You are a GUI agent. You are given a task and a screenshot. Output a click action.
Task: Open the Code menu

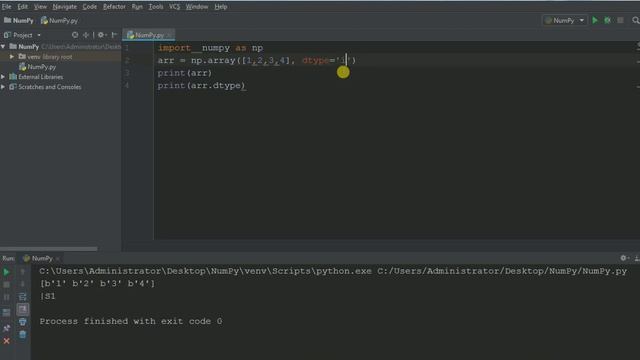coord(90,7)
